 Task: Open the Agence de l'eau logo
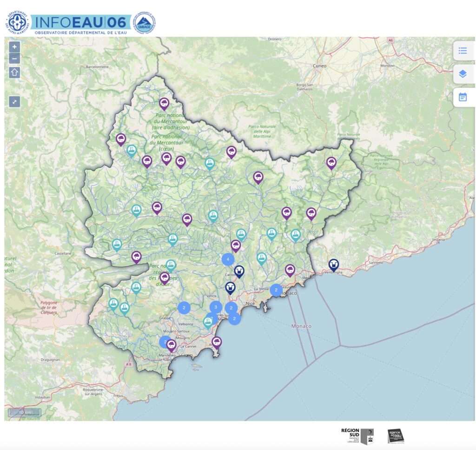tap(396, 436)
